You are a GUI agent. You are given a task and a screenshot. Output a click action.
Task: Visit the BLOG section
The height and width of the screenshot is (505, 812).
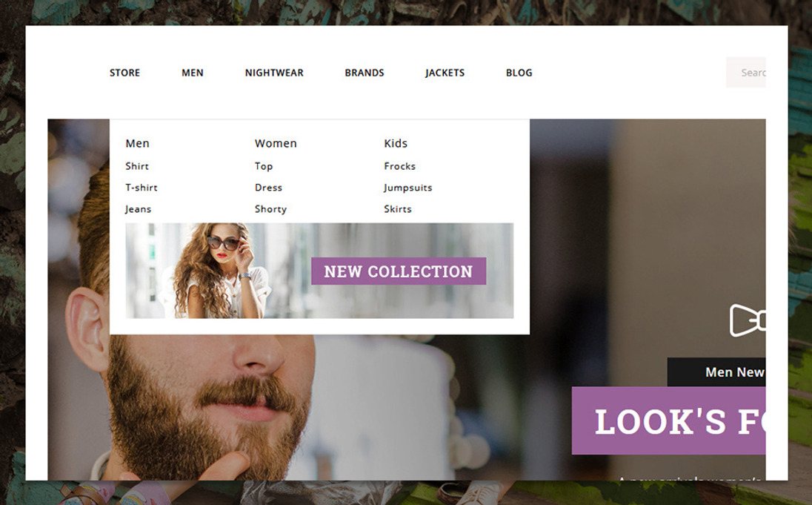[x=519, y=73]
